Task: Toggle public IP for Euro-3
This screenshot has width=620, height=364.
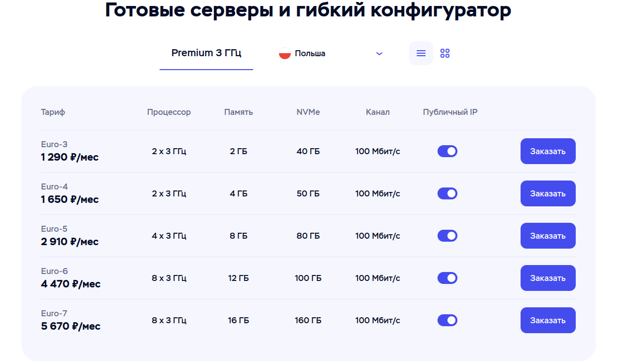Action: click(x=447, y=151)
